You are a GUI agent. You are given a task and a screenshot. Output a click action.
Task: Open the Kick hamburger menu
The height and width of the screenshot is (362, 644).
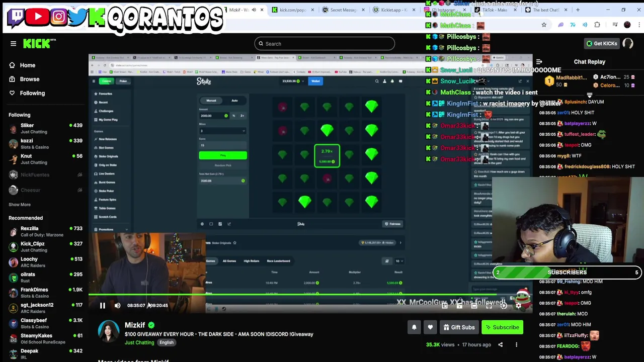click(14, 44)
